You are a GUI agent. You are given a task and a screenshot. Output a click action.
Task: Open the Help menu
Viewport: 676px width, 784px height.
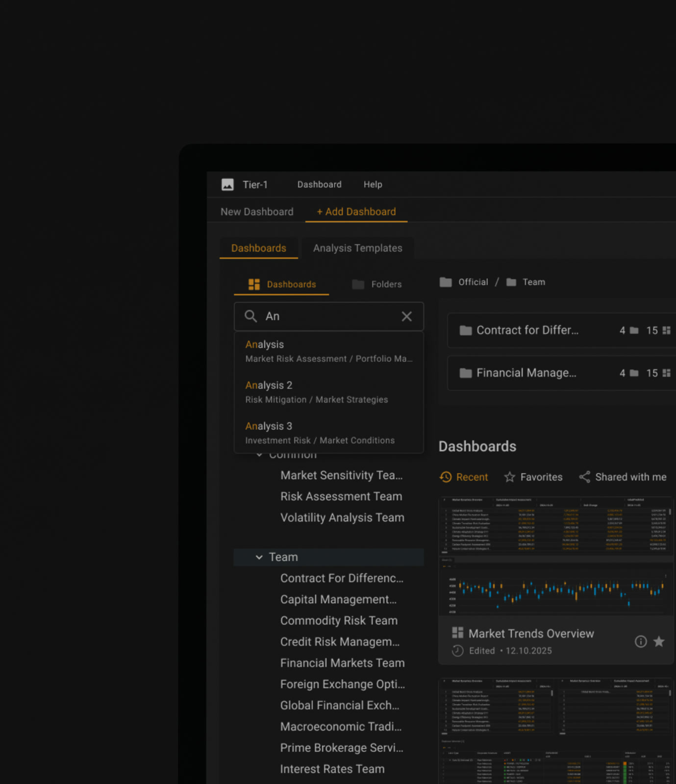(373, 184)
